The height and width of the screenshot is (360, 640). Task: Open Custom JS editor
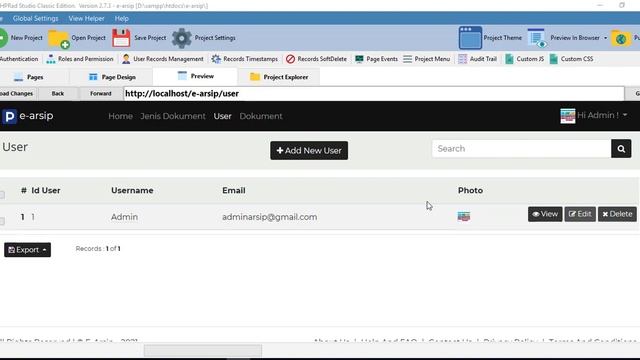click(524, 59)
